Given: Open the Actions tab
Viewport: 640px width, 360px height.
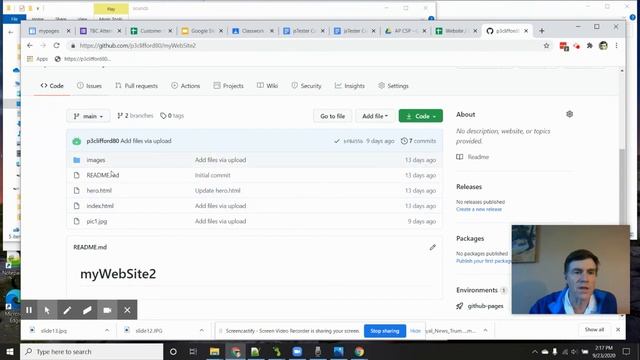Looking at the screenshot, I should tap(186, 86).
